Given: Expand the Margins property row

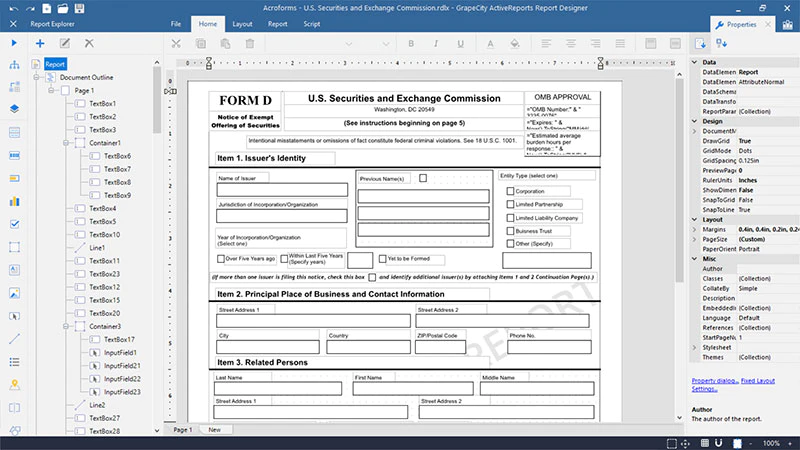Looking at the screenshot, I should [694, 230].
